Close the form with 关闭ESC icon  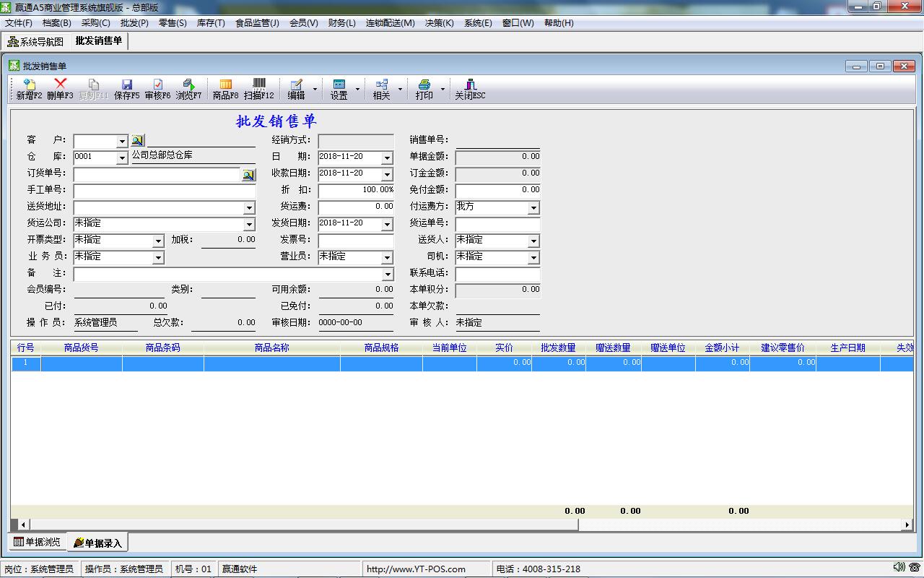point(469,89)
